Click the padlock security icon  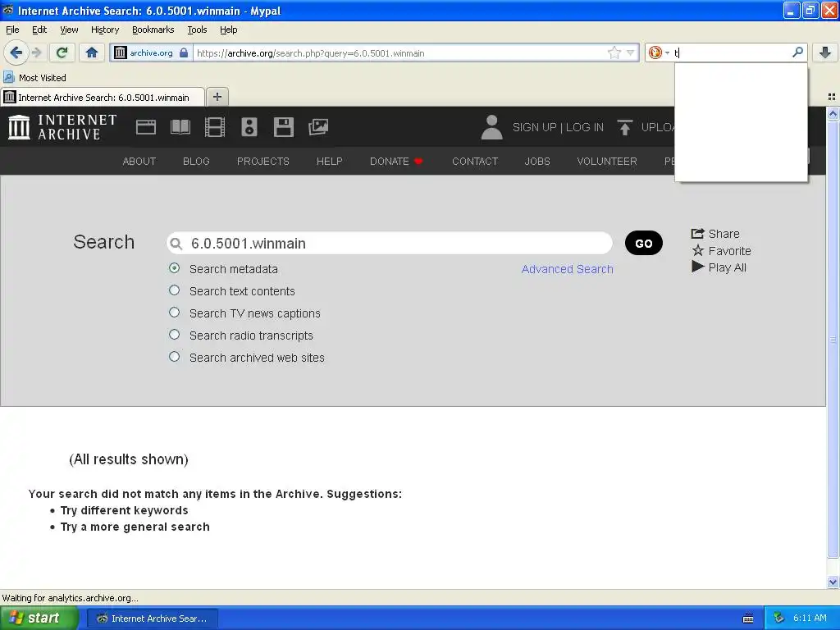pos(184,52)
